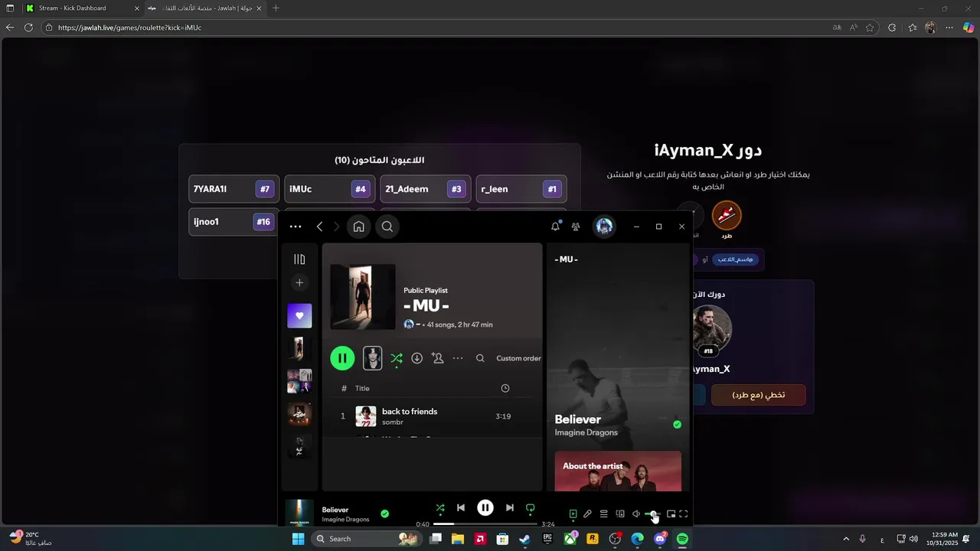Viewport: 980px width, 551px height.
Task: Open Custom order sort dropdown
Action: (518, 358)
